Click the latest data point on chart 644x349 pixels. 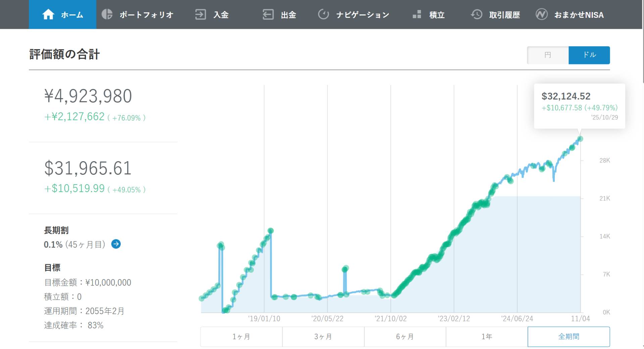click(580, 139)
